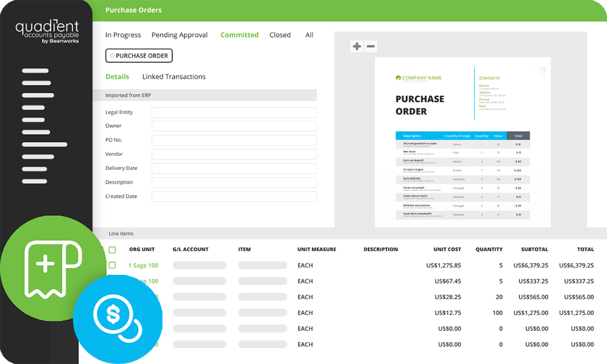Select the Closed tab
This screenshot has width=607, height=364.
point(280,35)
